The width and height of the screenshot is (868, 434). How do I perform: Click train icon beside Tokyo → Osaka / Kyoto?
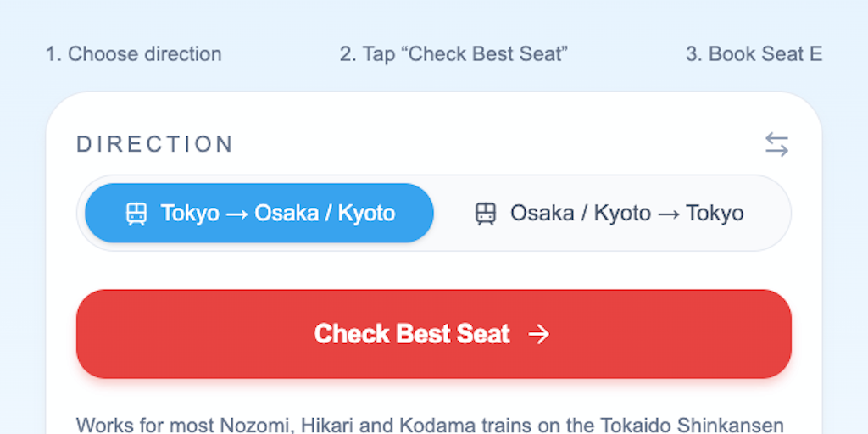pyautogui.click(x=136, y=213)
